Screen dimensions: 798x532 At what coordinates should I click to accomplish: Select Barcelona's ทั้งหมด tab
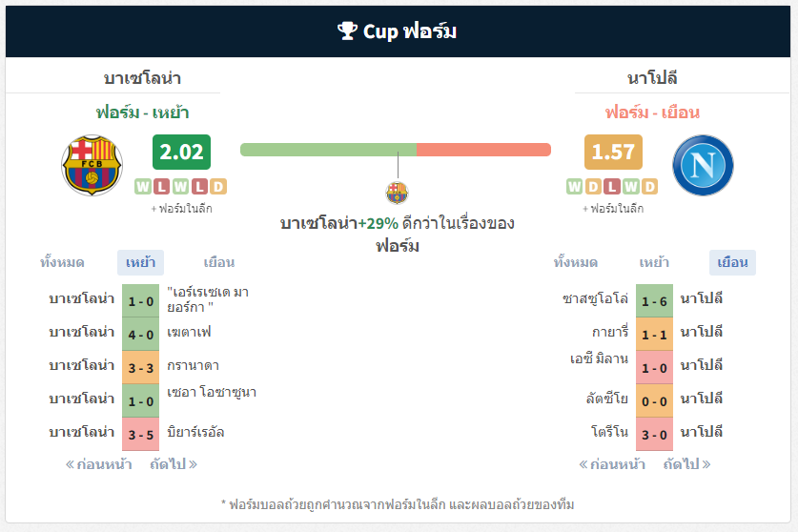(62, 263)
